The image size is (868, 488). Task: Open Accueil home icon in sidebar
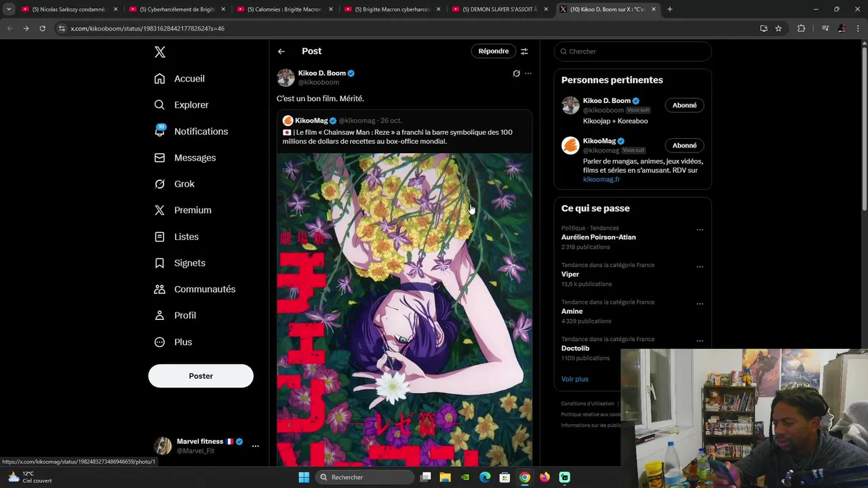coord(159,79)
